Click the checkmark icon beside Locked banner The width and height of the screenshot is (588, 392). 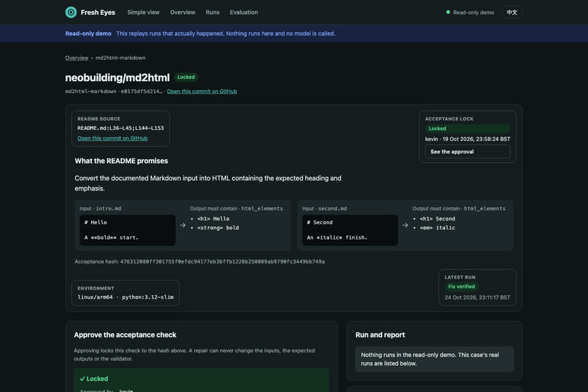tap(82, 379)
